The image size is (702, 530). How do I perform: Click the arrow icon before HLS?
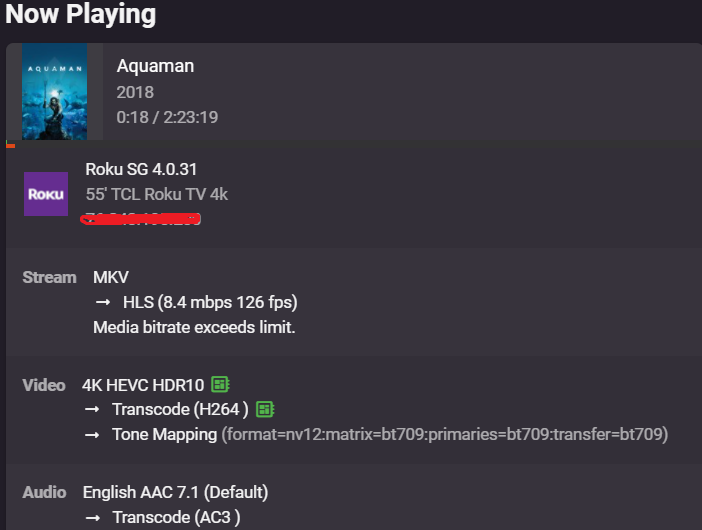point(102,302)
